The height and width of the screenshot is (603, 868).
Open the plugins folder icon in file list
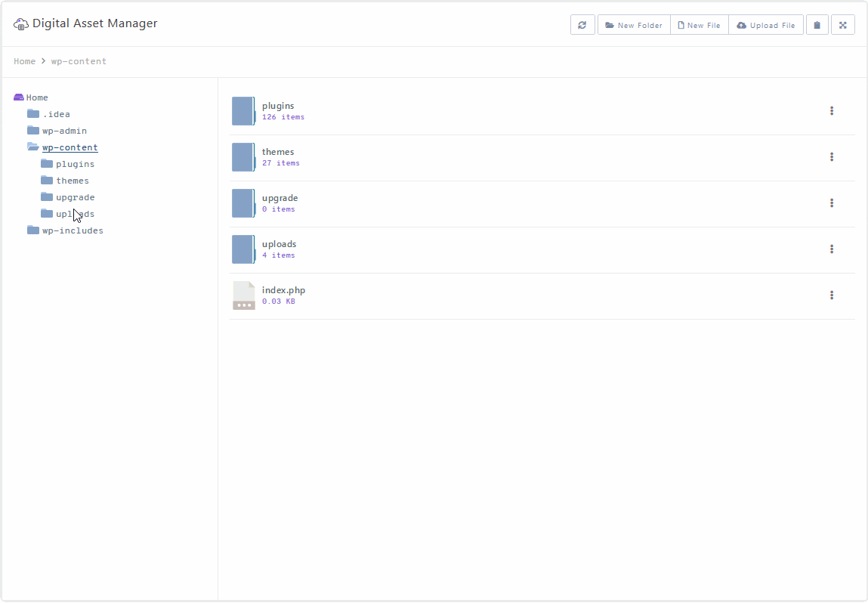click(x=243, y=111)
